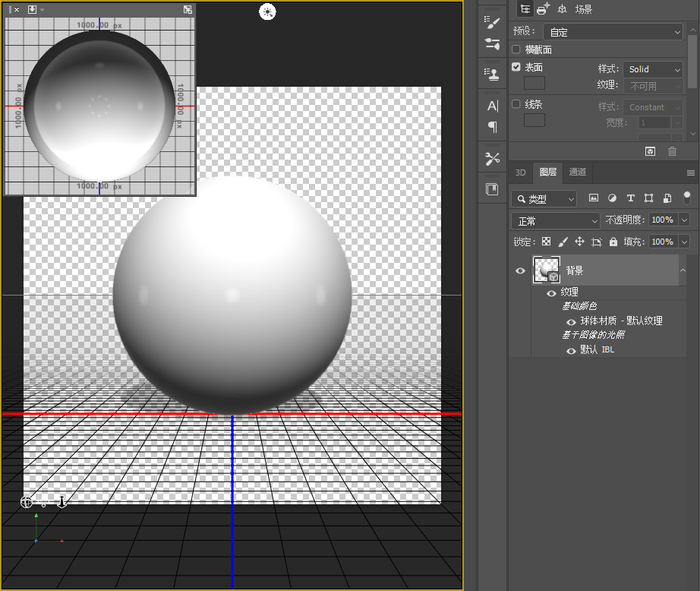Click the infinite light widget above canvas
The image size is (700, 591).
[267, 12]
